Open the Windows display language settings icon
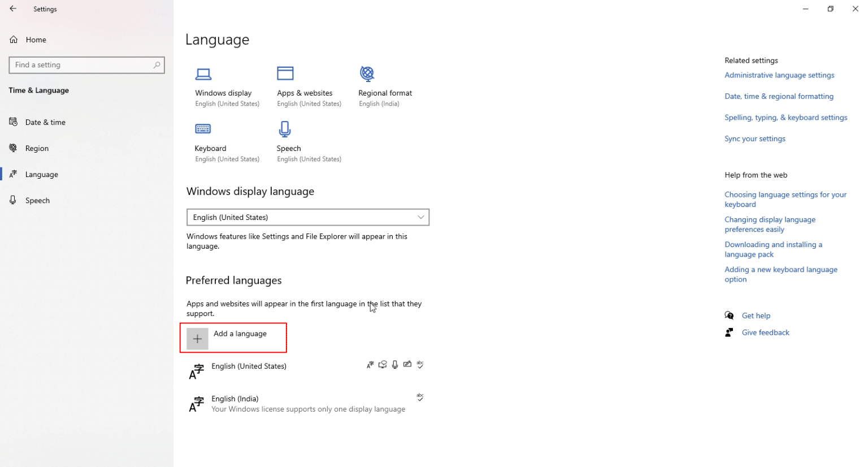Image resolution: width=868 pixels, height=467 pixels. pyautogui.click(x=203, y=73)
